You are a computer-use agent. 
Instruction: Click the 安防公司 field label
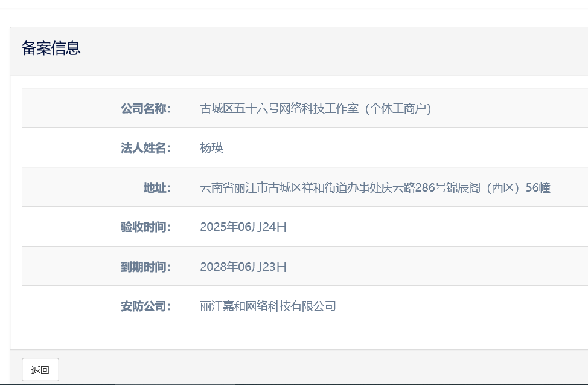click(145, 306)
